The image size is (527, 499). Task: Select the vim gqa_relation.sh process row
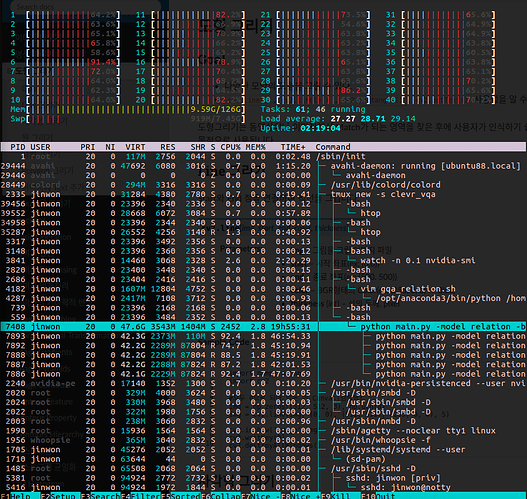pyautogui.click(x=264, y=289)
